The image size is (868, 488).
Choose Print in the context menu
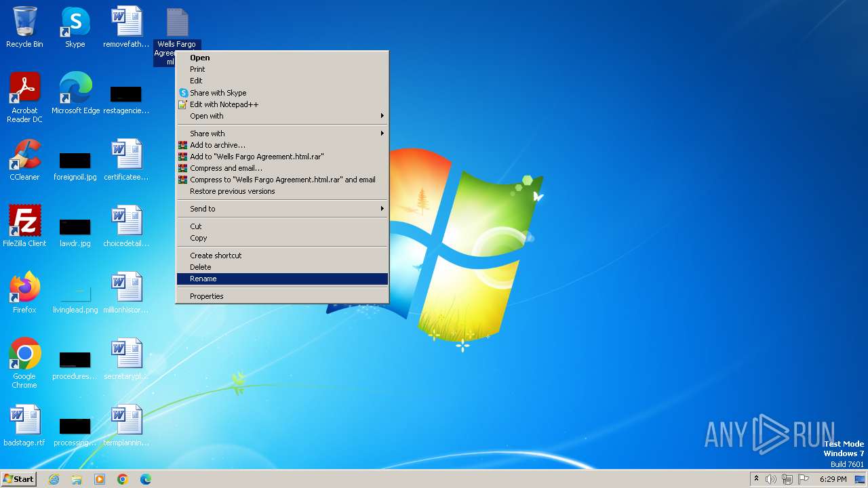coord(282,69)
